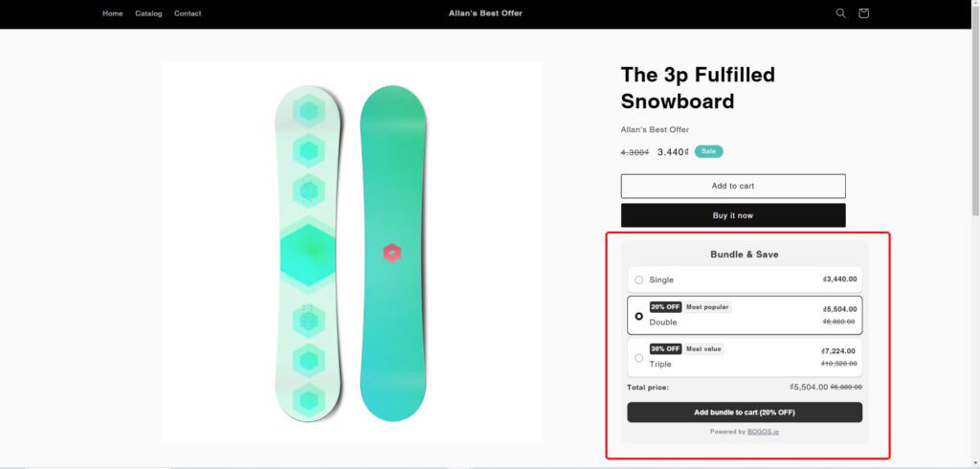Navigate to the Contact menu item

point(188,13)
